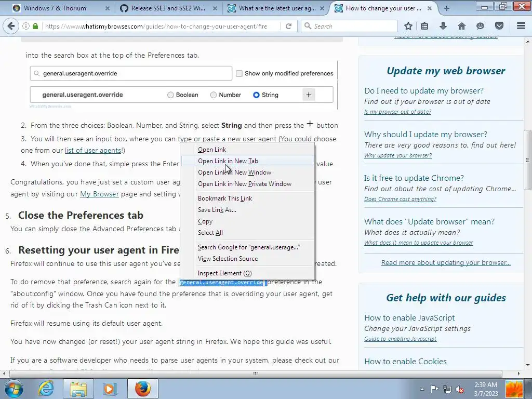Close the Release SSE3 and SSE2 tab
The image size is (532, 399).
click(215, 8)
